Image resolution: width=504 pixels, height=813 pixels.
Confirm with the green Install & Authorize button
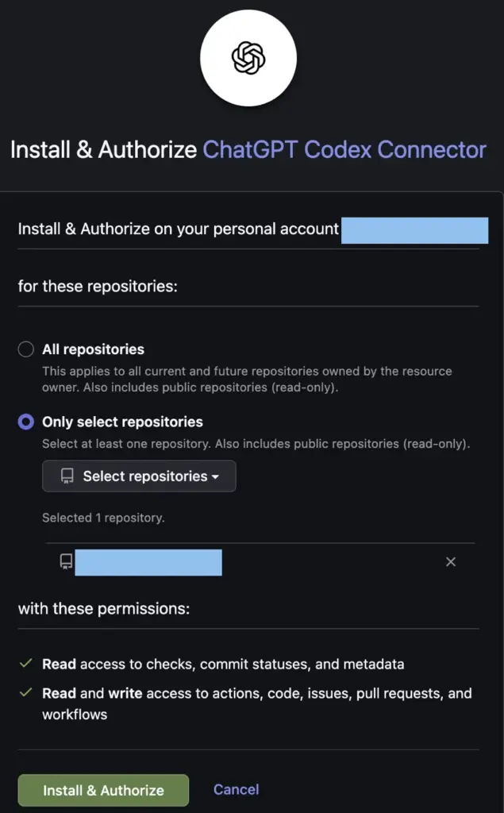coord(103,790)
